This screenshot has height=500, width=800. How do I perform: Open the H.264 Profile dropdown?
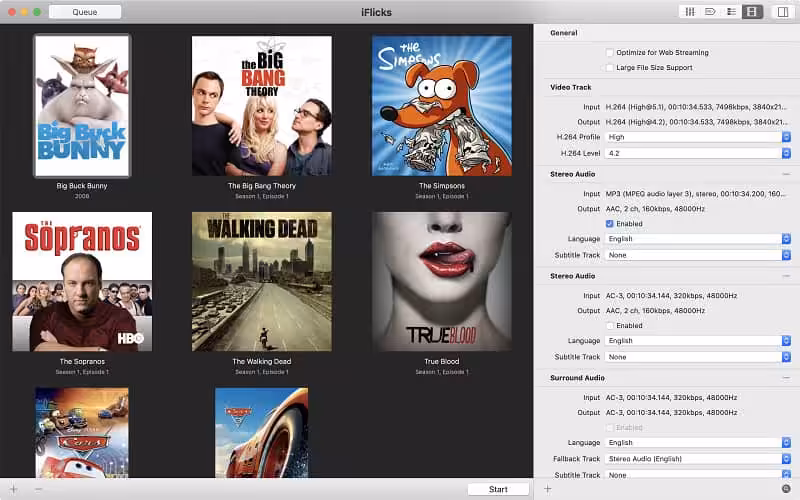point(697,137)
